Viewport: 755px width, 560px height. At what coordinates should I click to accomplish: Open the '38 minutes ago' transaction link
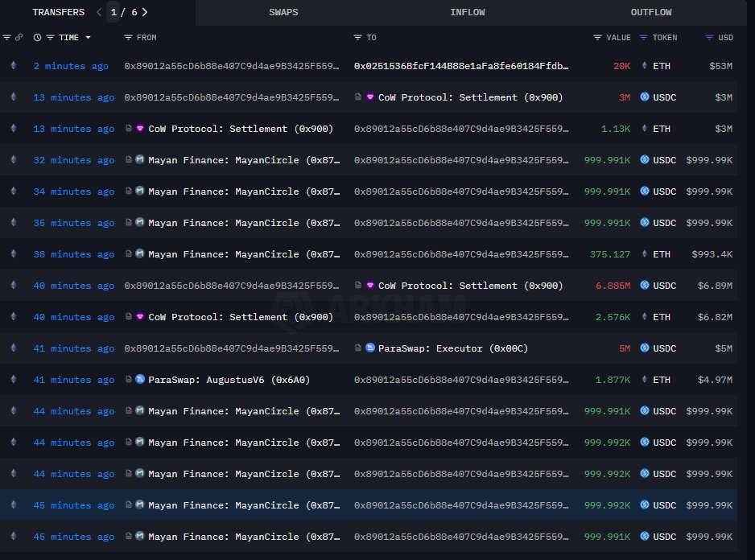(x=74, y=254)
